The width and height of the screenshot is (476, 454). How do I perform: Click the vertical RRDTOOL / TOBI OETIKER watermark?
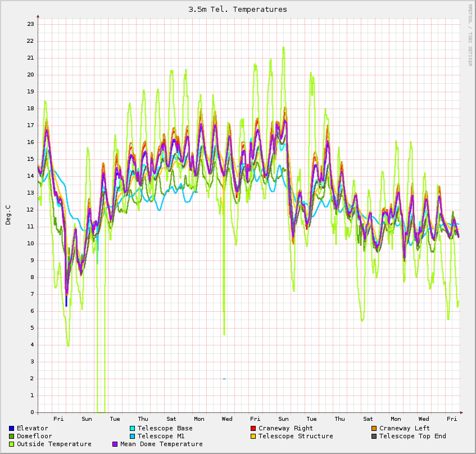click(x=470, y=35)
